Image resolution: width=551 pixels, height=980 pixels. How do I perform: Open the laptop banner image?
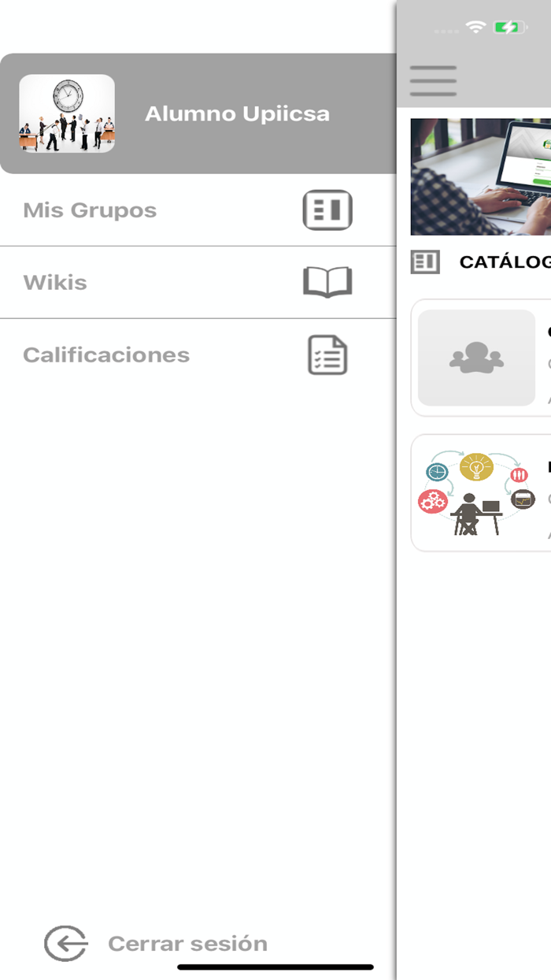(481, 176)
